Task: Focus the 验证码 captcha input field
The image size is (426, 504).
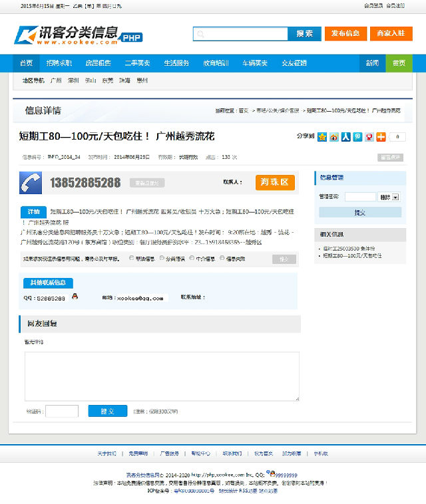Action: pos(62,411)
